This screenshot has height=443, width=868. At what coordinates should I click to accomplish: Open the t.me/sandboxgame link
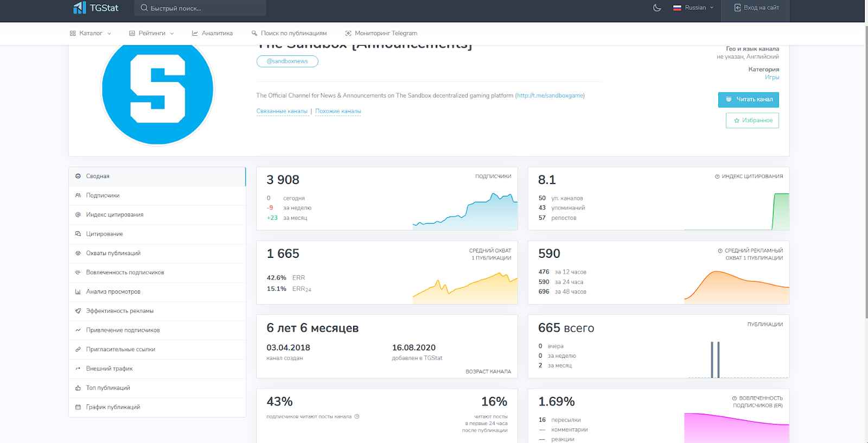click(550, 96)
